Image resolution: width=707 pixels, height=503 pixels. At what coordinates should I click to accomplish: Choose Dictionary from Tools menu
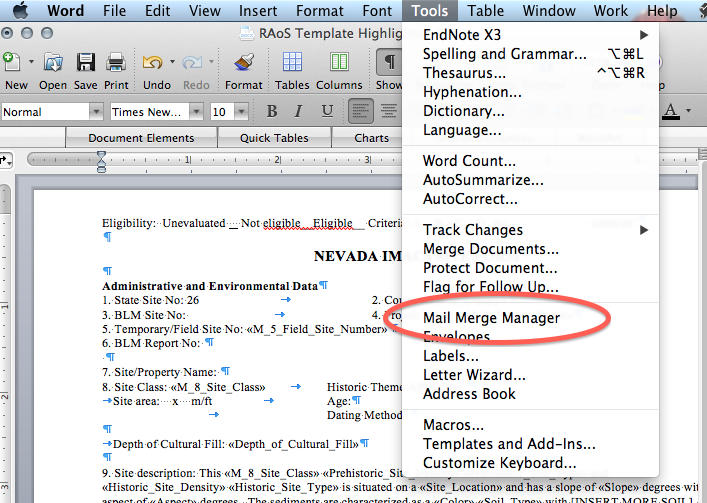pos(530,111)
